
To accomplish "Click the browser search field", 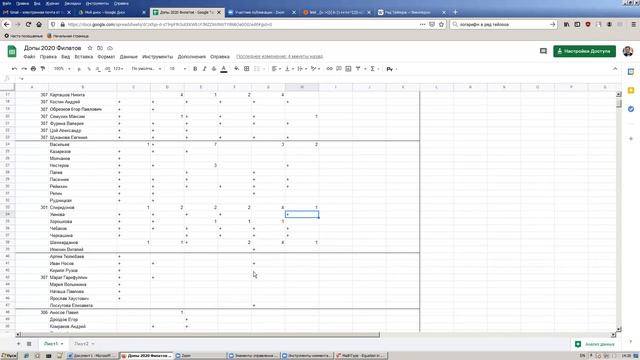I will point(503,24).
